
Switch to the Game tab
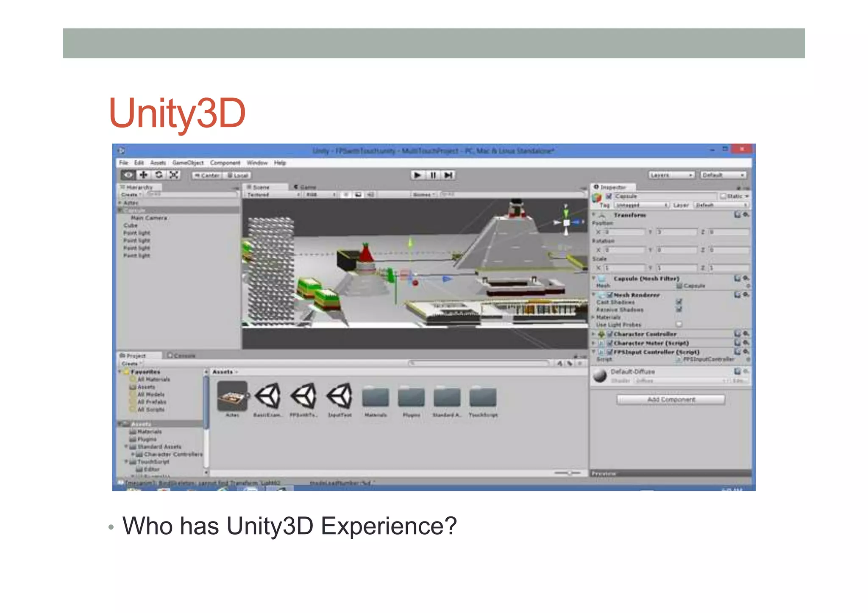305,187
